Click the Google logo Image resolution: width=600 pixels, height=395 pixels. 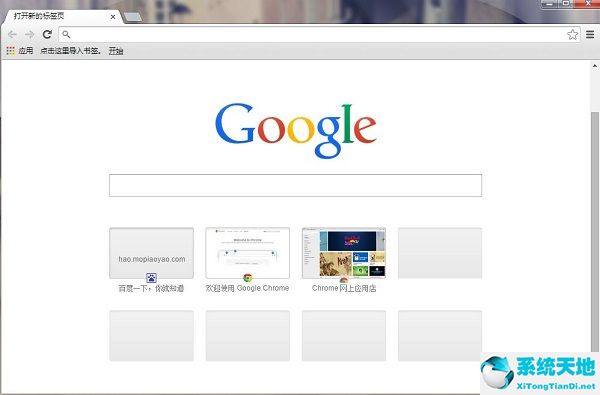[x=295, y=130]
